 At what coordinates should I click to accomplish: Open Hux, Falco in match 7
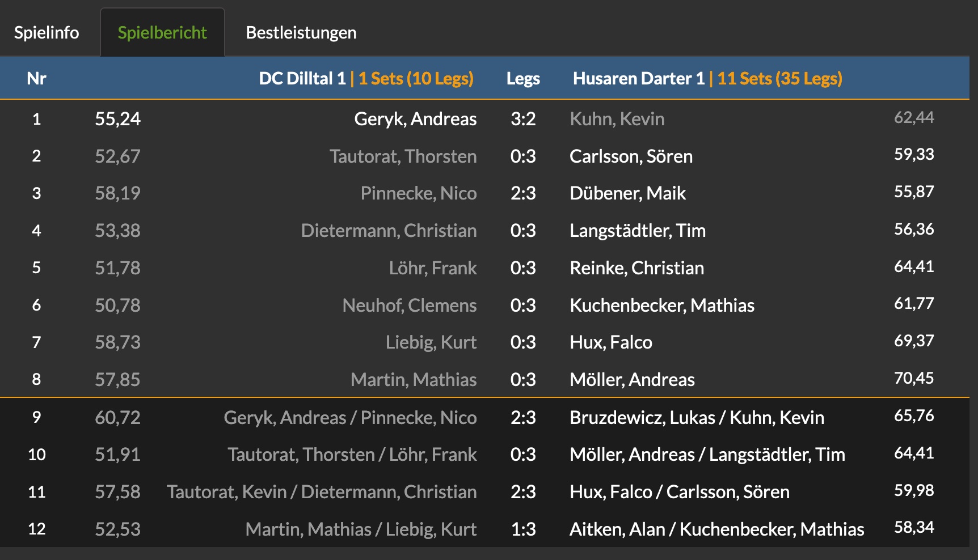coord(611,342)
